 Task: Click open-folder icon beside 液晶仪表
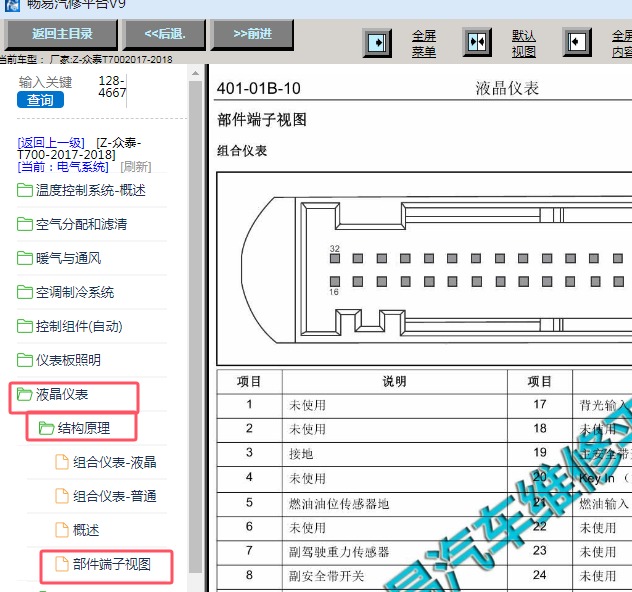pos(25,394)
